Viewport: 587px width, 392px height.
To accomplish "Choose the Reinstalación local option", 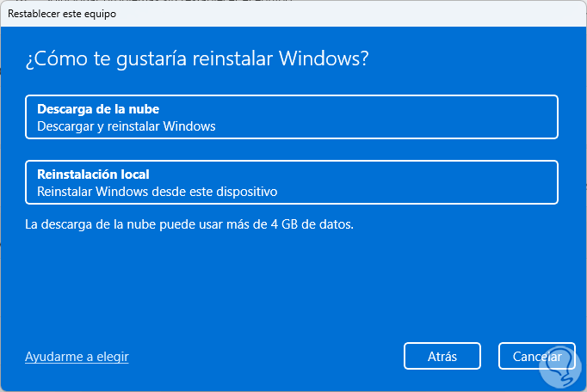I will (292, 182).
